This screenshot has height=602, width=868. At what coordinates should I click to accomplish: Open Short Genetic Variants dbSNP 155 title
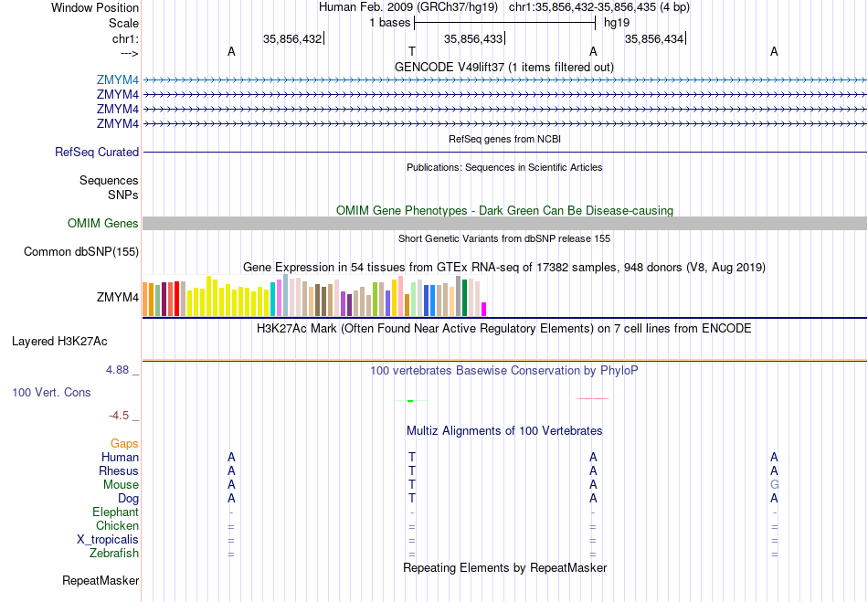[x=504, y=239]
